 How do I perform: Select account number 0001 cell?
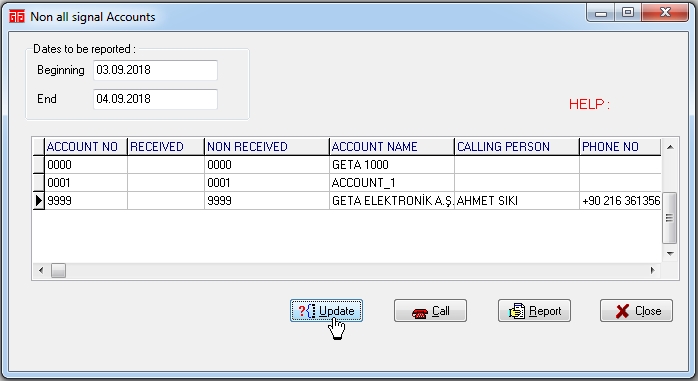86,182
